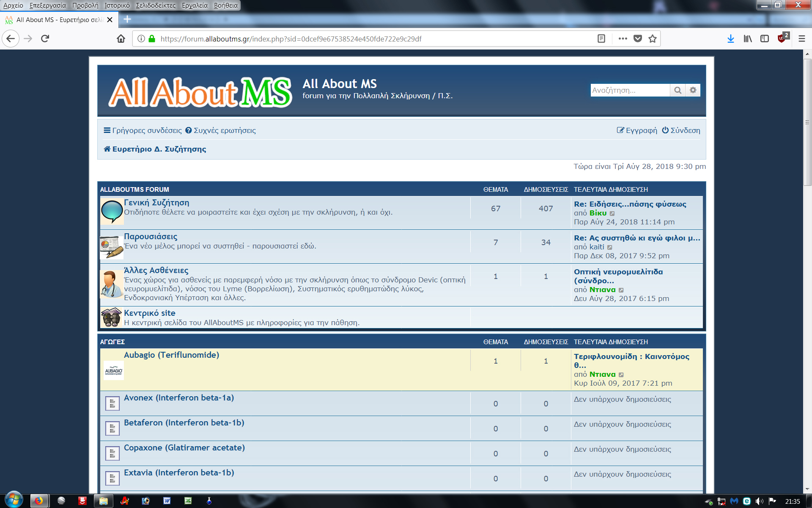The height and width of the screenshot is (508, 812).
Task: Open user profile Ντιανα under Οπτική νευρομυελίτιδα
Action: [x=603, y=290]
